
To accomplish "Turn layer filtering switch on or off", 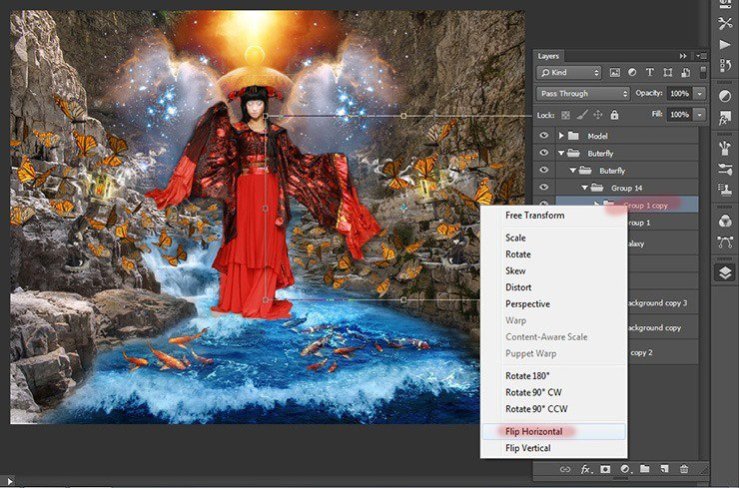I will (703, 72).
